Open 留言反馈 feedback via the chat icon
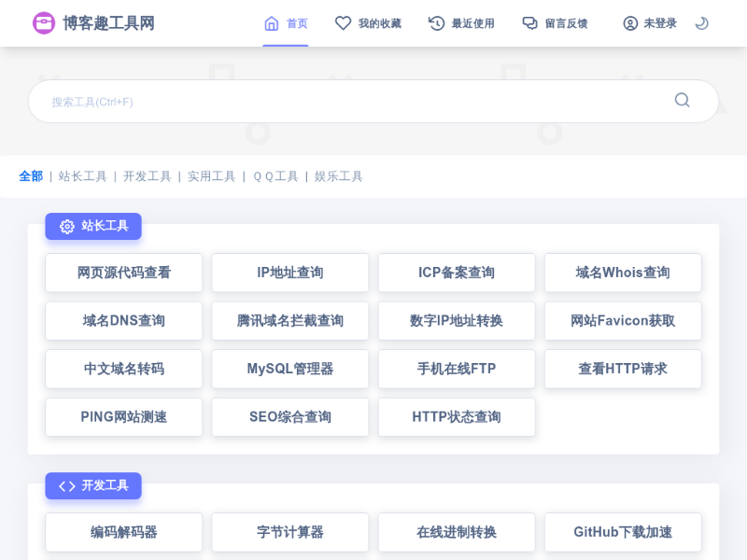The image size is (747, 560). coord(529,23)
